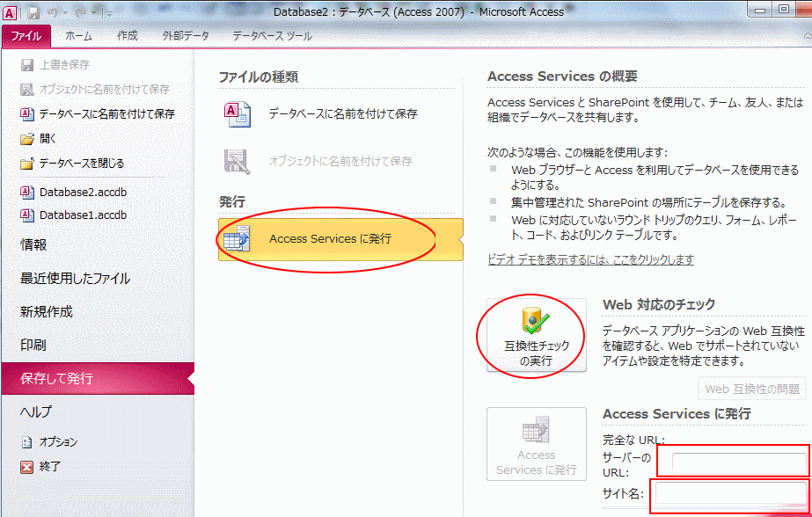The height and width of the screenshot is (517, 812).
Task: Click データベースを閉じる in sidebar
Action: point(81,163)
